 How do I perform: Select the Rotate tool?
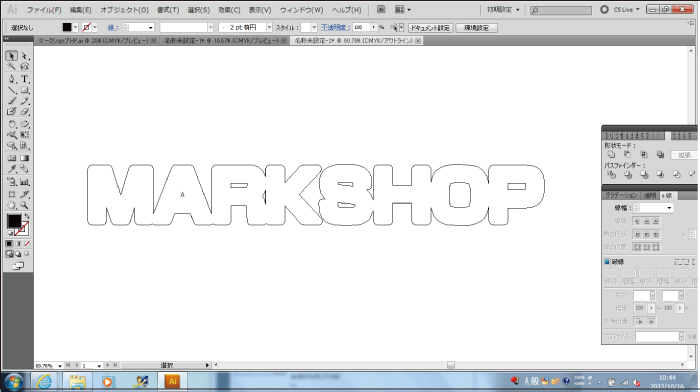(x=12, y=124)
